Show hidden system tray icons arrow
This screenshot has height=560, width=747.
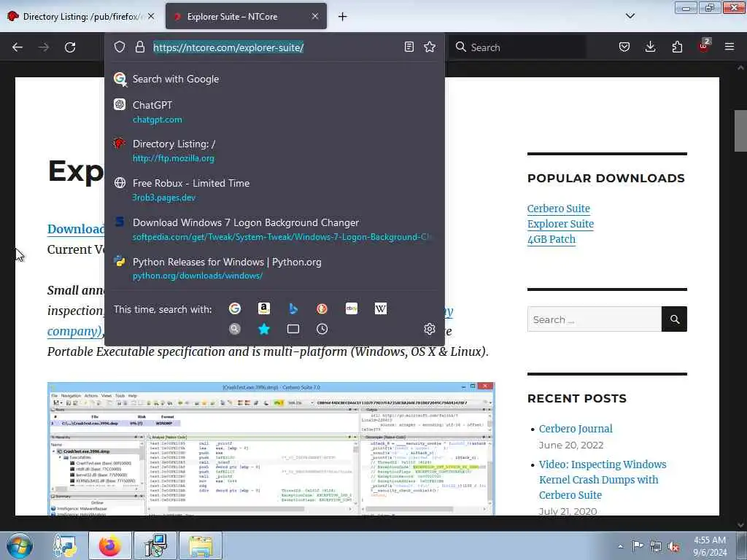coord(620,546)
